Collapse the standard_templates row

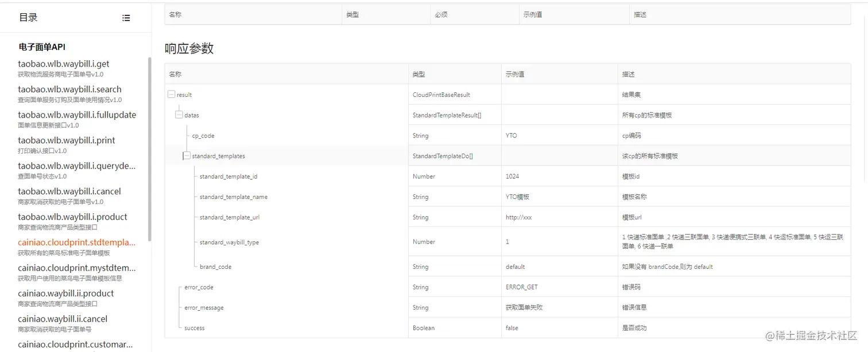click(x=187, y=156)
